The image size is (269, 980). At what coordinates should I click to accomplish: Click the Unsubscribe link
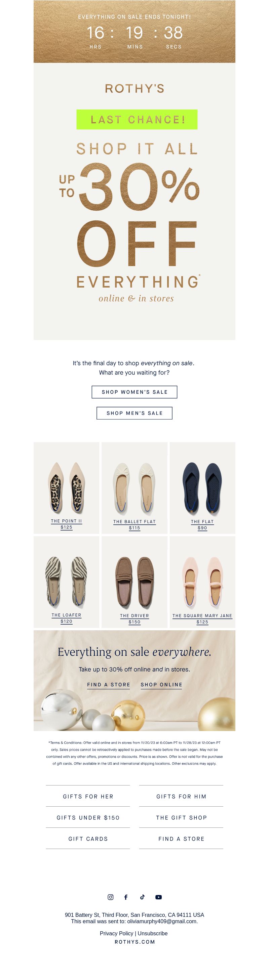(152, 933)
